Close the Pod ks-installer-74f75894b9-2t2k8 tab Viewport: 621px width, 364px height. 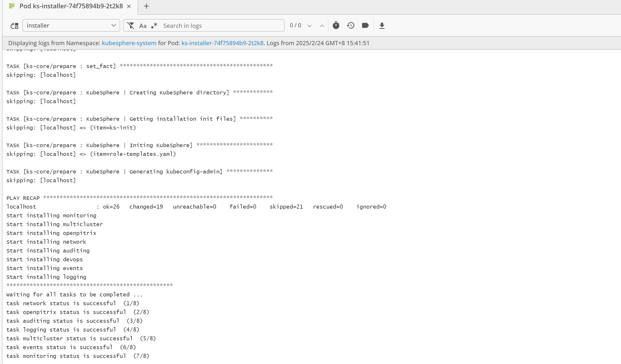(x=129, y=6)
